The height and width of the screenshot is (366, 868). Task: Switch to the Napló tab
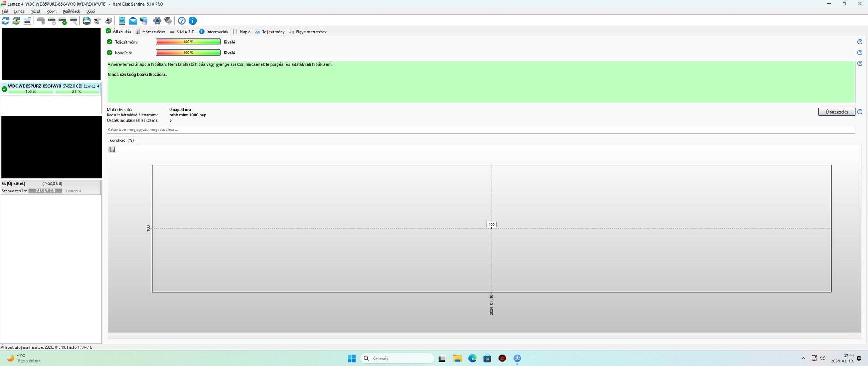point(242,32)
